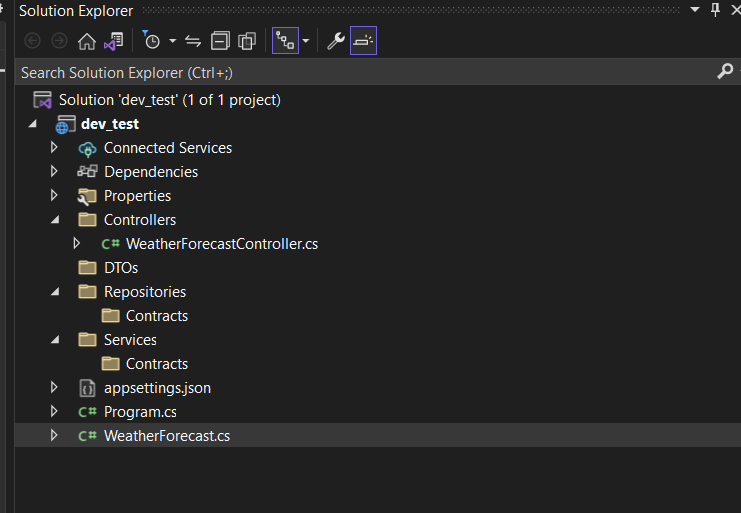
Task: Select the DTOs folder
Action: coord(121,268)
